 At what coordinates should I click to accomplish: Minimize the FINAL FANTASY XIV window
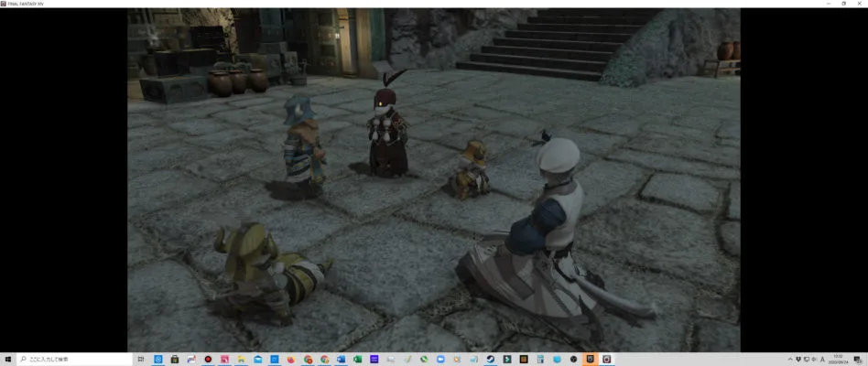click(x=828, y=4)
